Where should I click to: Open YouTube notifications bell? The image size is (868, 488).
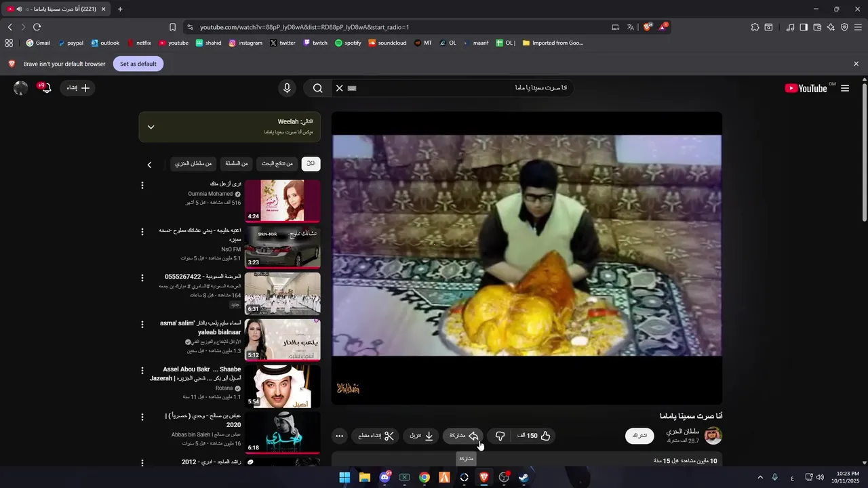tap(45, 88)
